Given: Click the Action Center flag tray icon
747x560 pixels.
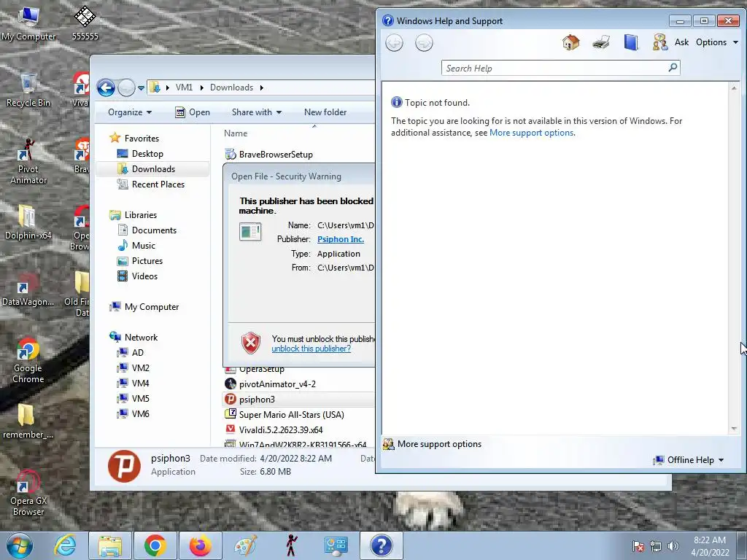Looking at the screenshot, I should click(638, 546).
